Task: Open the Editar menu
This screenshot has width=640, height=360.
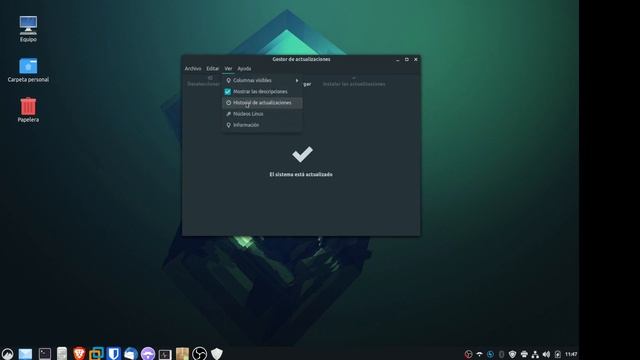Action: (x=212, y=69)
